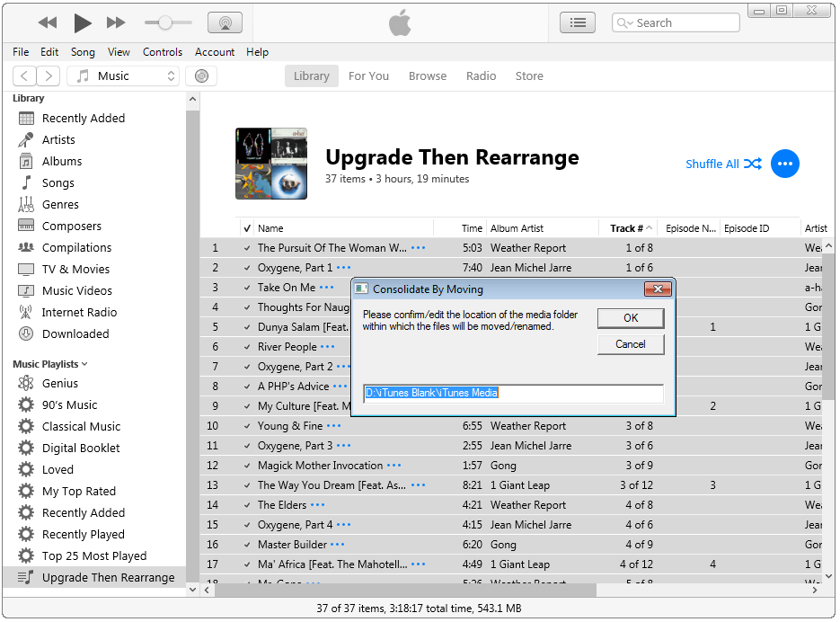Viewport: 840px width, 622px height.
Task: Confirm with the OK button
Action: coord(631,318)
